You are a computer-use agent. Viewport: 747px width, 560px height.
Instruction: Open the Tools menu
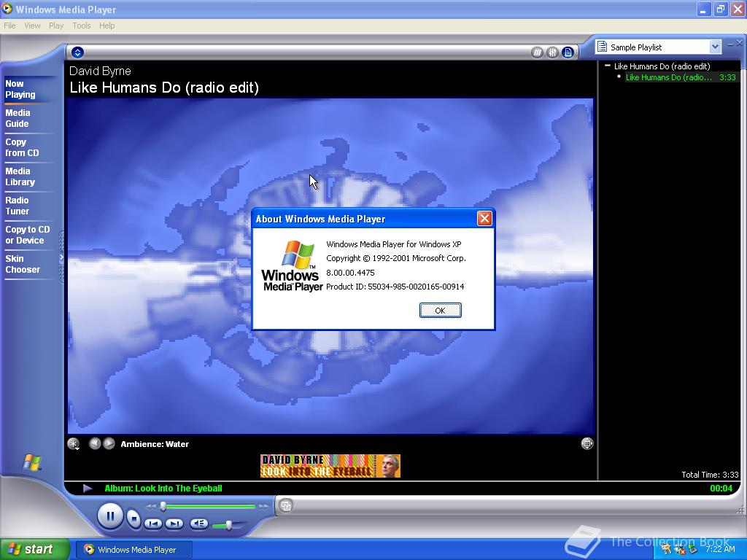tap(82, 26)
